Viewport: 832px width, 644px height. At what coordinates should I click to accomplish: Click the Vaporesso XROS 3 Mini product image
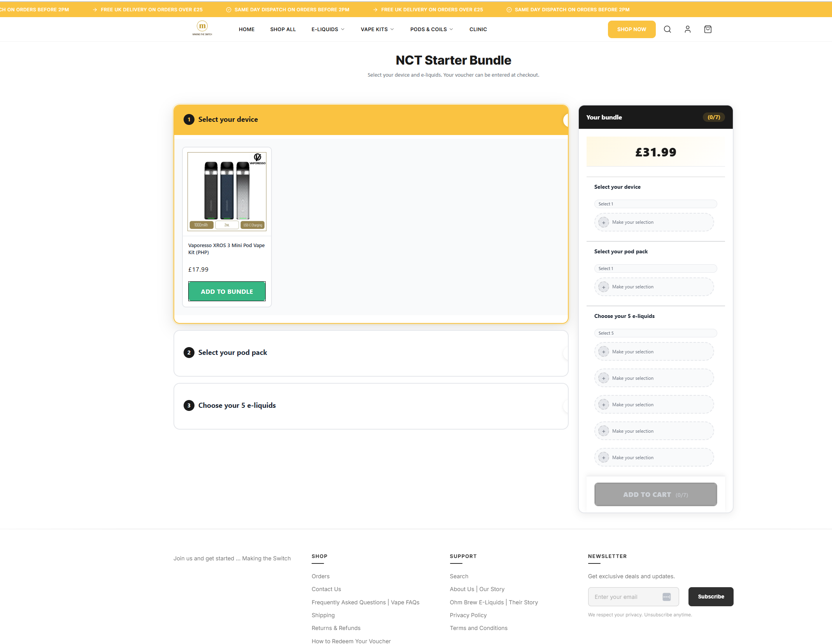[x=227, y=191]
